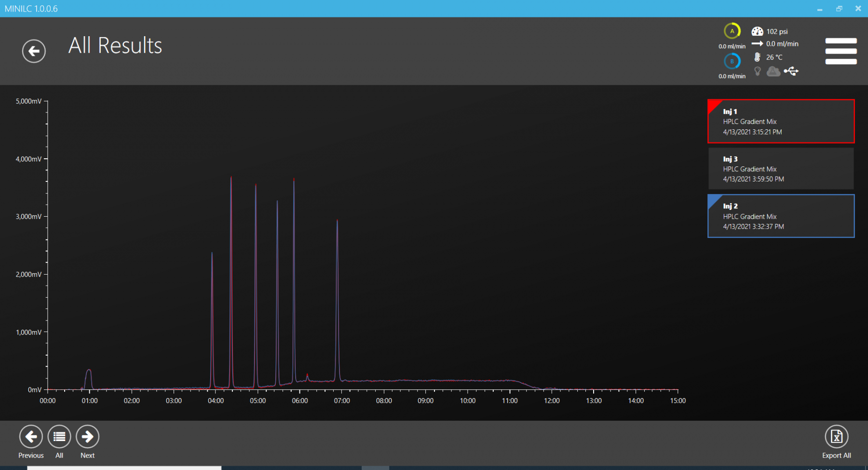Click pump B flow indicator

coord(732,61)
